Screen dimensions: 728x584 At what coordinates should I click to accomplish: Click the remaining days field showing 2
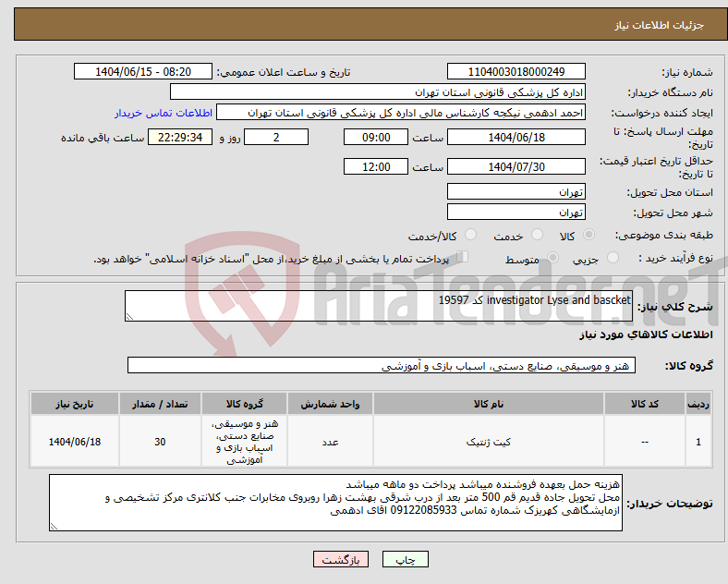point(276,138)
